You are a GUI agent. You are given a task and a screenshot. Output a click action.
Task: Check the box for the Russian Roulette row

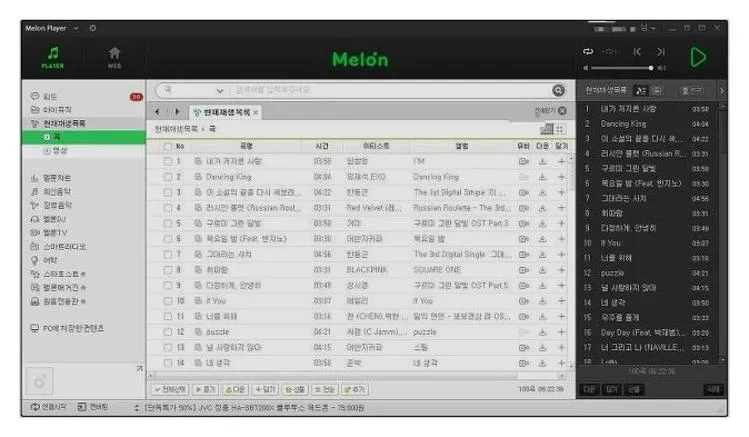pos(168,208)
